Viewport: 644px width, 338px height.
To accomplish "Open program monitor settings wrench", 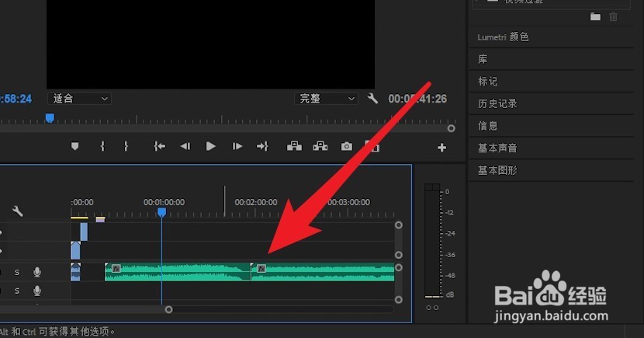I will click(x=372, y=98).
